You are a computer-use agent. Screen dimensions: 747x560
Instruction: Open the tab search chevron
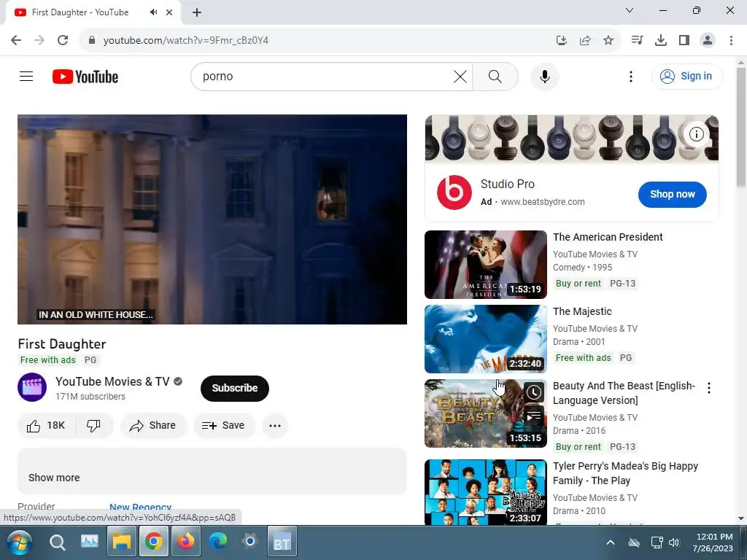tap(630, 10)
